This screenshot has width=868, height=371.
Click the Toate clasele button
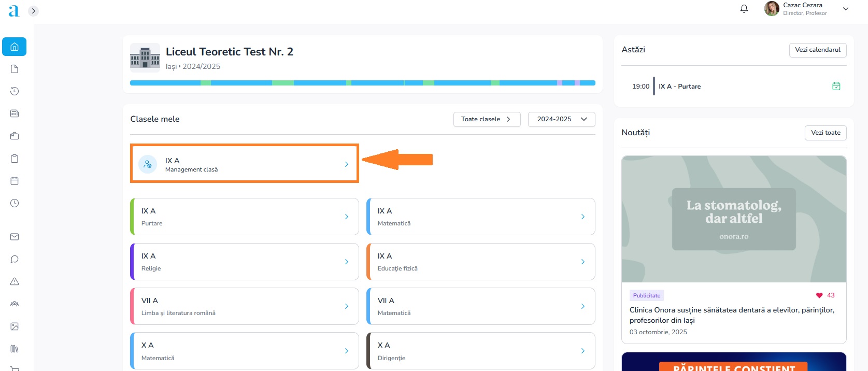[x=486, y=119]
